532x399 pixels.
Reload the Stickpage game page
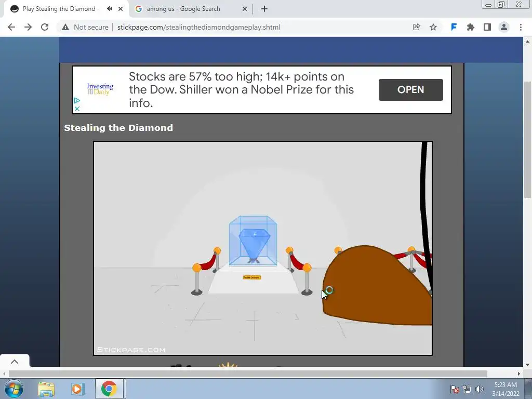45,27
